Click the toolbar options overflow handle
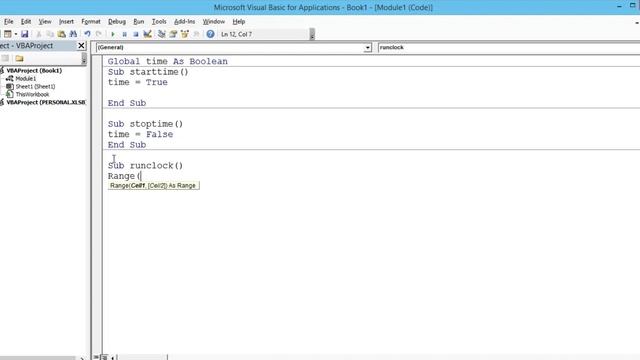Screen dimensions: 640x360 coord(312,34)
